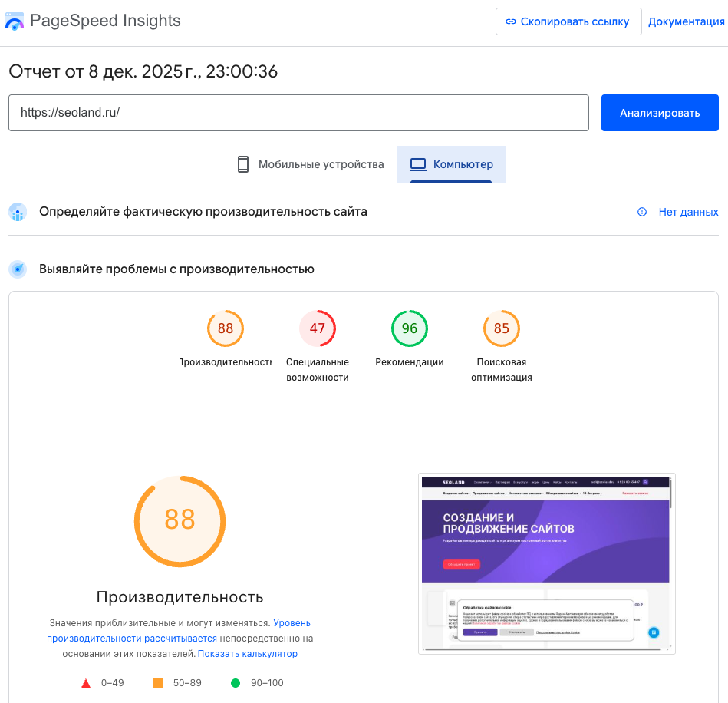Open the info icon next to Нет данных
Viewport: 728px width, 703px height.
[641, 212]
